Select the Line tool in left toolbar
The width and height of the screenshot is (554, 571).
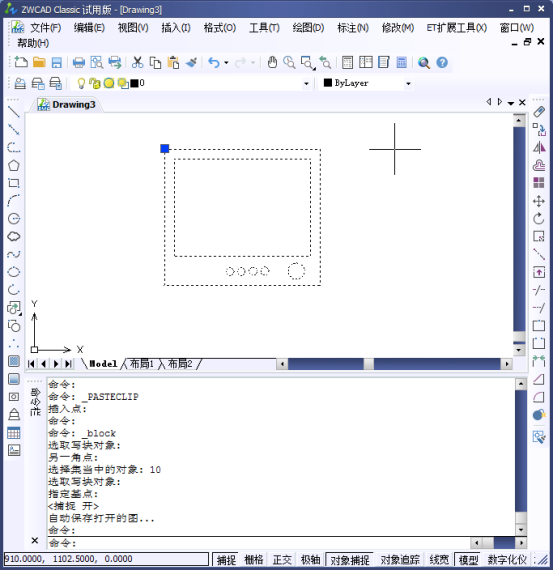coord(14,111)
